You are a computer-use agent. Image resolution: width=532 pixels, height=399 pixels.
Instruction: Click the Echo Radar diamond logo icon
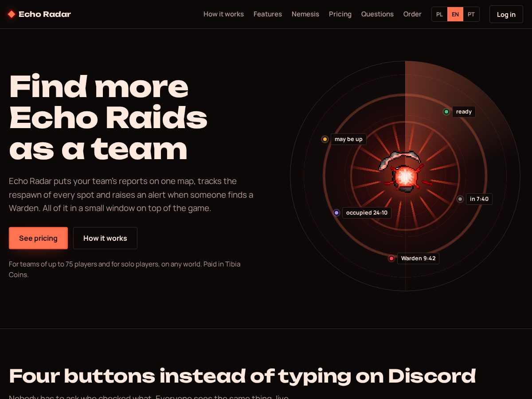(x=12, y=14)
